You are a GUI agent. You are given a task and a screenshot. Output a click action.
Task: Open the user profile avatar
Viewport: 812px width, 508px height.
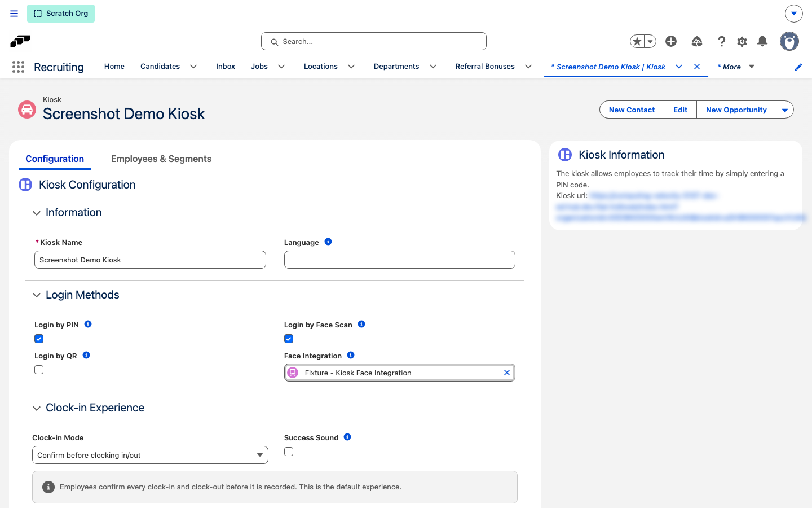(x=789, y=41)
